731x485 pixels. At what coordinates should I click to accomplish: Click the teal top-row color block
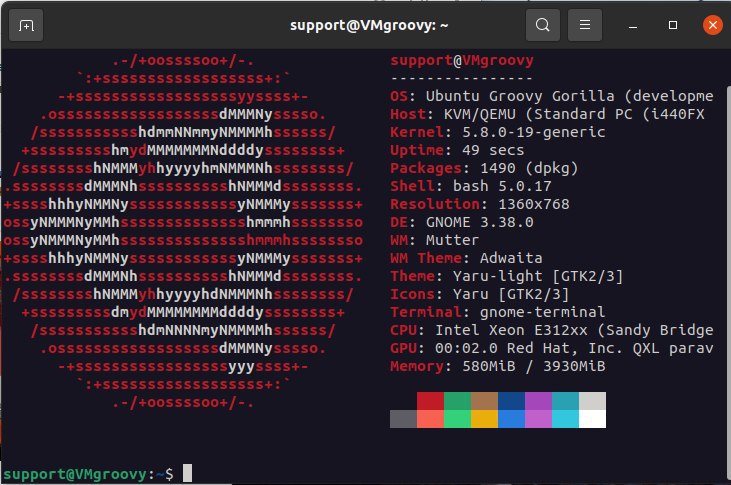(565, 401)
